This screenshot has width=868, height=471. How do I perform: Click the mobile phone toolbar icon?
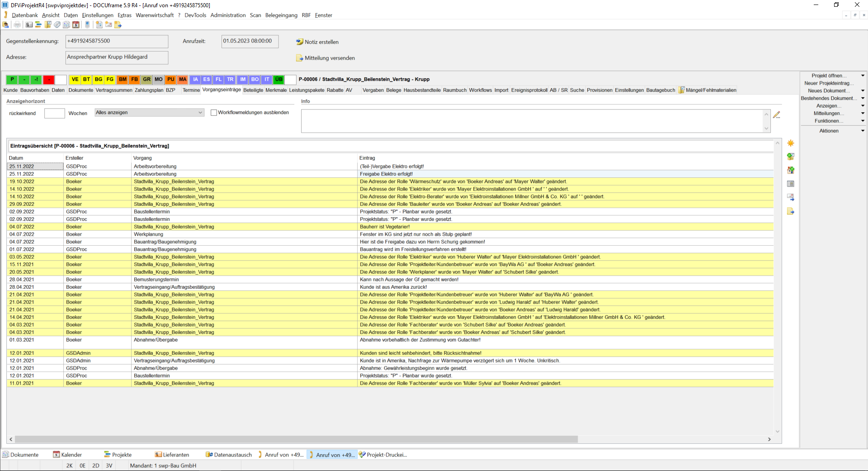[87, 24]
